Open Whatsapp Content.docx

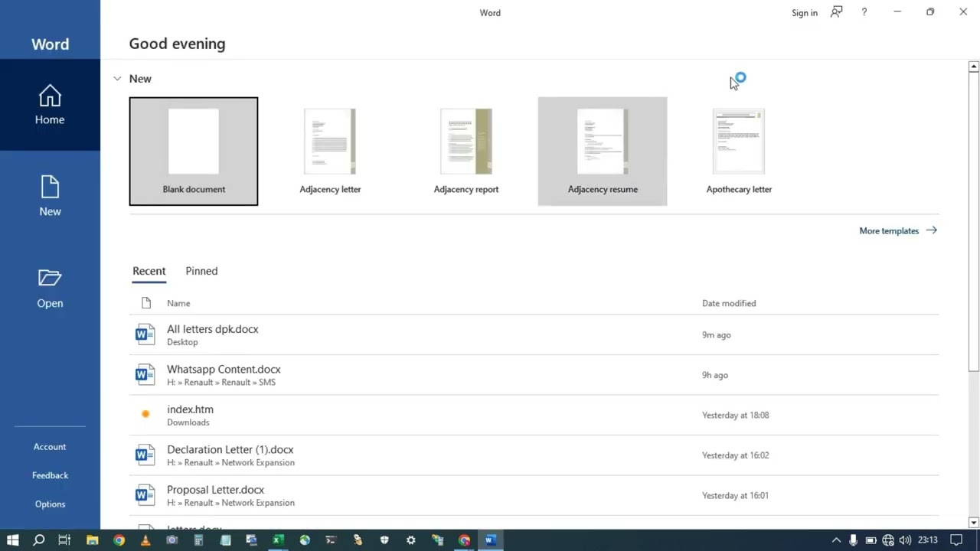coord(534,375)
